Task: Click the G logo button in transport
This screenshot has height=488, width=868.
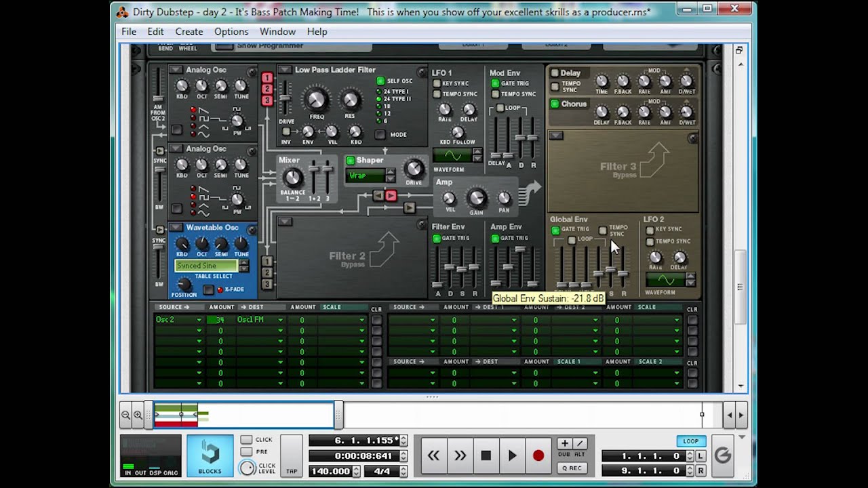Action: click(723, 455)
